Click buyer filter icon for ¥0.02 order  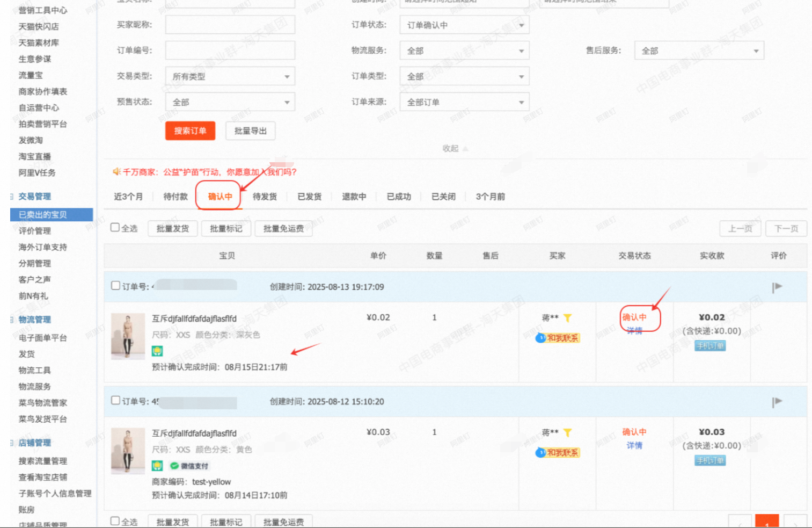567,318
